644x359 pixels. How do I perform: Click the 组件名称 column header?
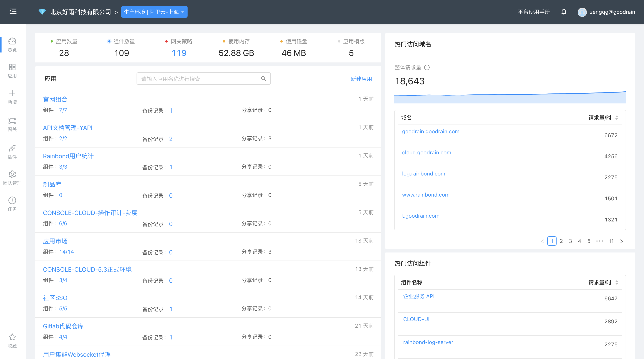point(412,282)
